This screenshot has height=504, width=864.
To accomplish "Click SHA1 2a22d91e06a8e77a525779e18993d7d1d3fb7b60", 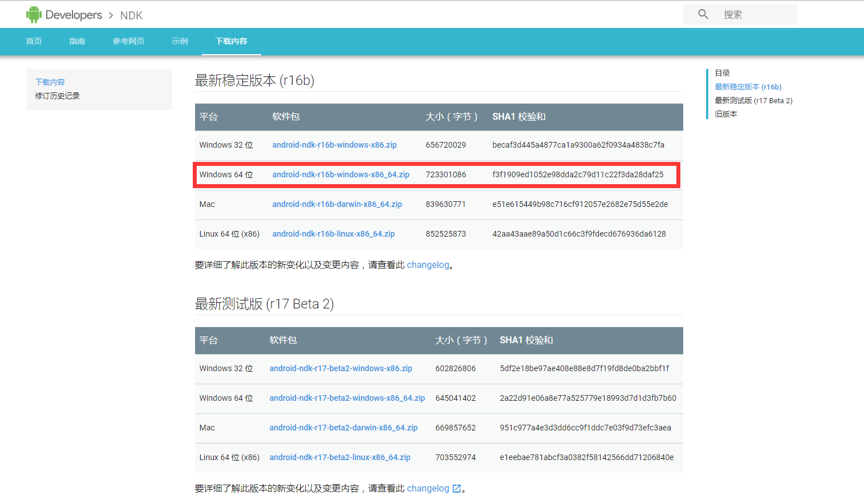I will pyautogui.click(x=588, y=398).
